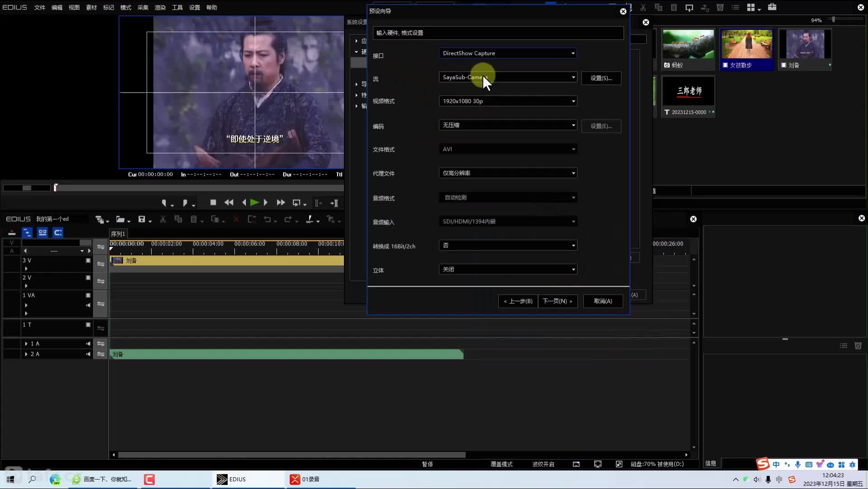Image resolution: width=868 pixels, height=489 pixels.
Task: Expand audio track 1 A
Action: coord(26,344)
